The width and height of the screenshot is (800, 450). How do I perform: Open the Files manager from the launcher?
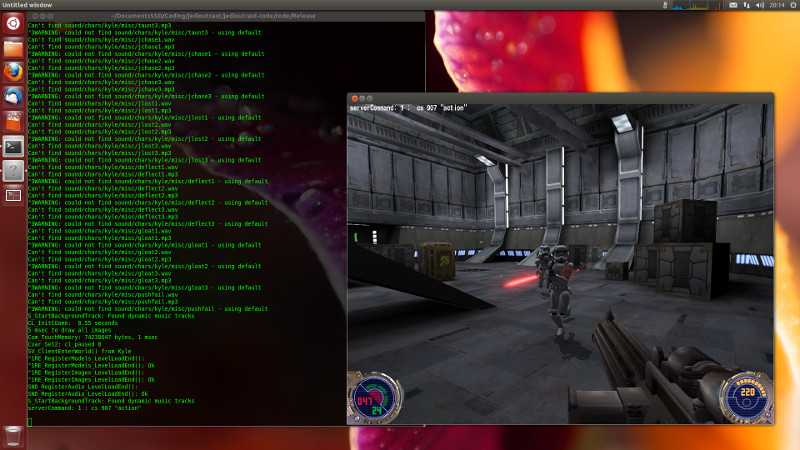[13, 48]
